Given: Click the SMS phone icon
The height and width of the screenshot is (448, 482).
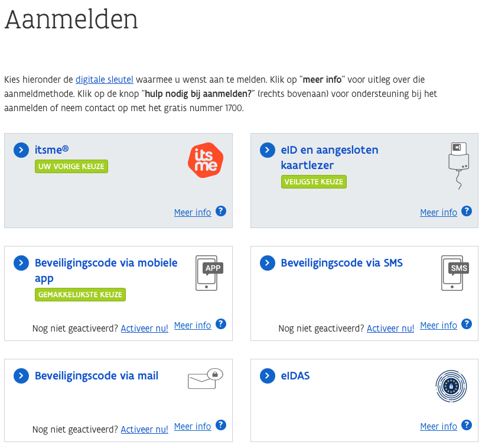Looking at the screenshot, I should (454, 273).
